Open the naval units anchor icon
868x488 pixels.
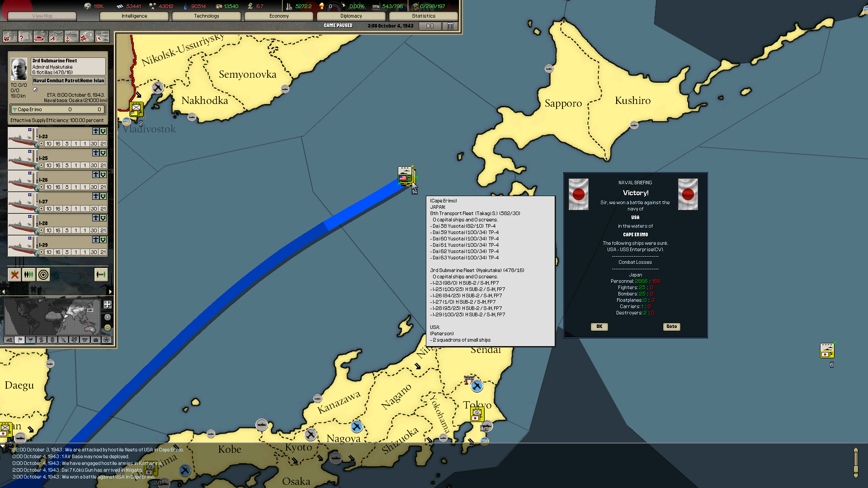pos(71,37)
